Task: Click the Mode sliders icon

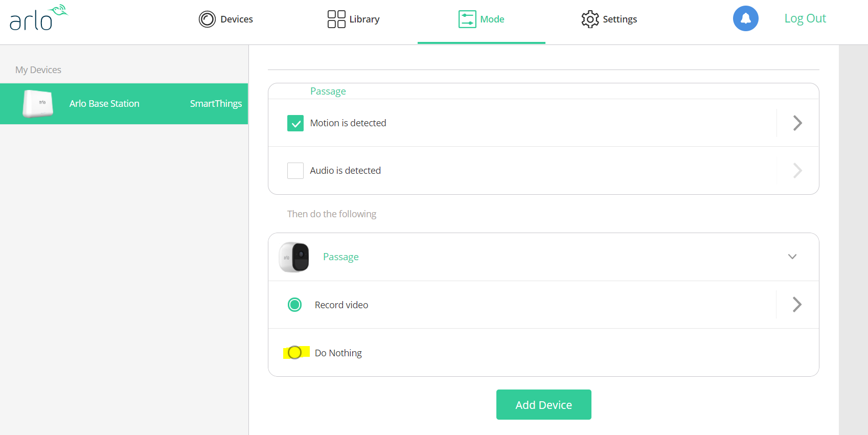Action: pos(467,19)
